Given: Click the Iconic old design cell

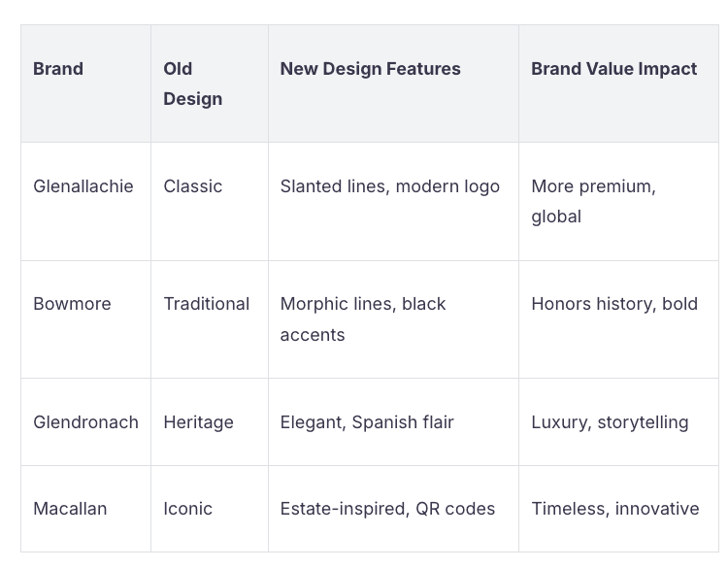Looking at the screenshot, I should [187, 509].
